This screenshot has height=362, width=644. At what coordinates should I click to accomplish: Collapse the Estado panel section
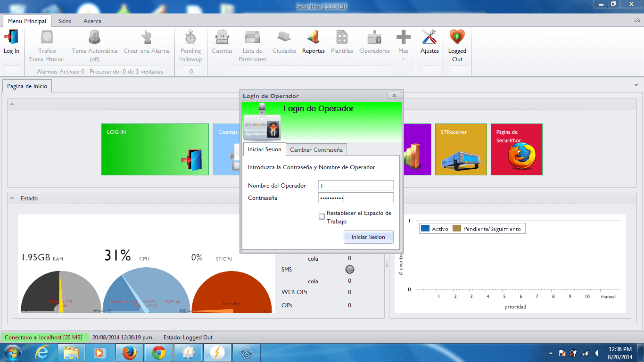[12, 198]
